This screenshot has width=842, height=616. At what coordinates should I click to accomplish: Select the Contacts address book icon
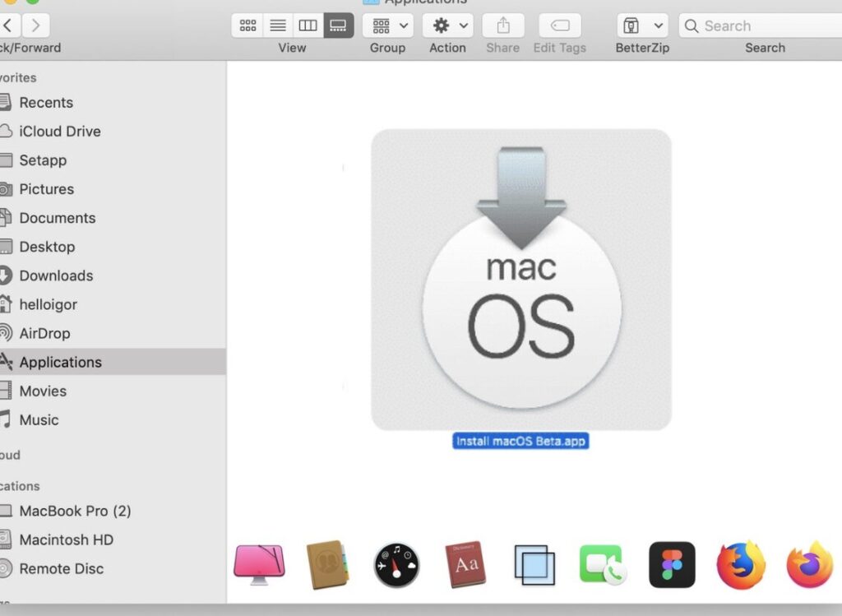[x=327, y=564]
